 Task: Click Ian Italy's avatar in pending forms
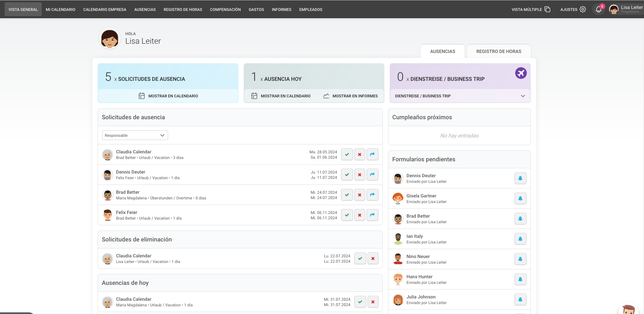pyautogui.click(x=398, y=239)
